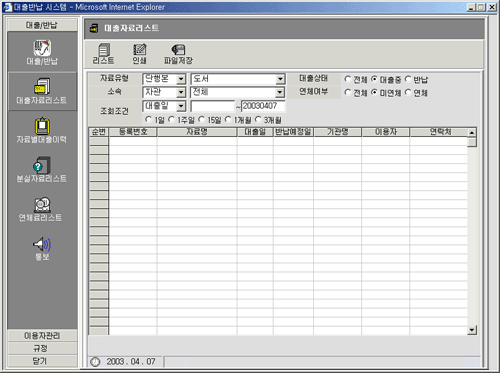Image resolution: width=500 pixels, height=373 pixels.
Task: Choose the 15일 period option
Action: (x=201, y=119)
